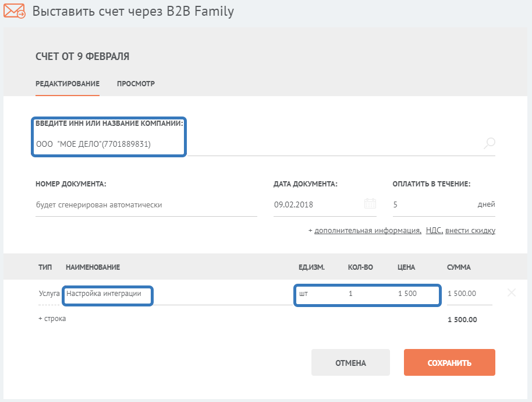This screenshot has height=402, width=532.
Task: Open the Услуга type selector
Action: pyautogui.click(x=49, y=294)
